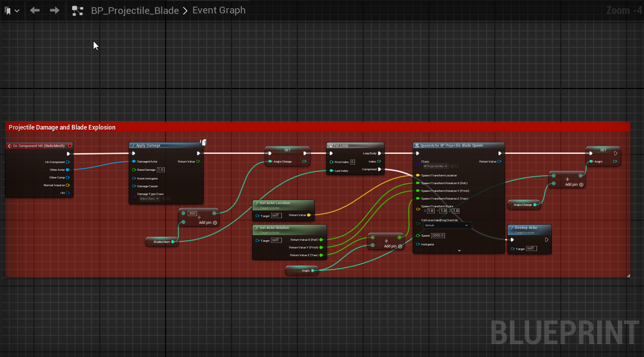Select the Projectile Damage and Blade Explosion comment title
This screenshot has height=357, width=644.
click(x=62, y=127)
